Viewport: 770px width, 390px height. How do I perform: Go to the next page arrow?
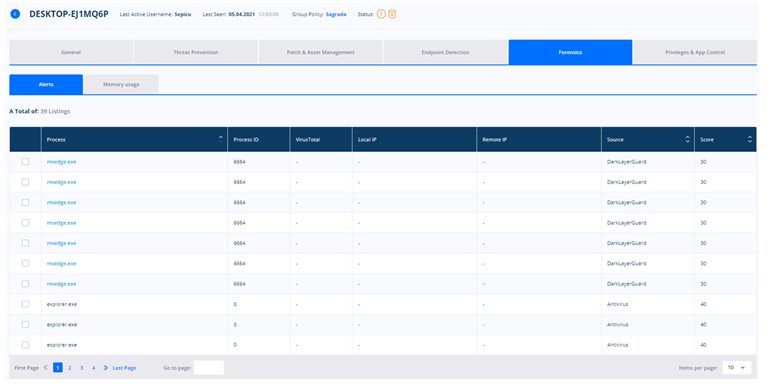[105, 367]
